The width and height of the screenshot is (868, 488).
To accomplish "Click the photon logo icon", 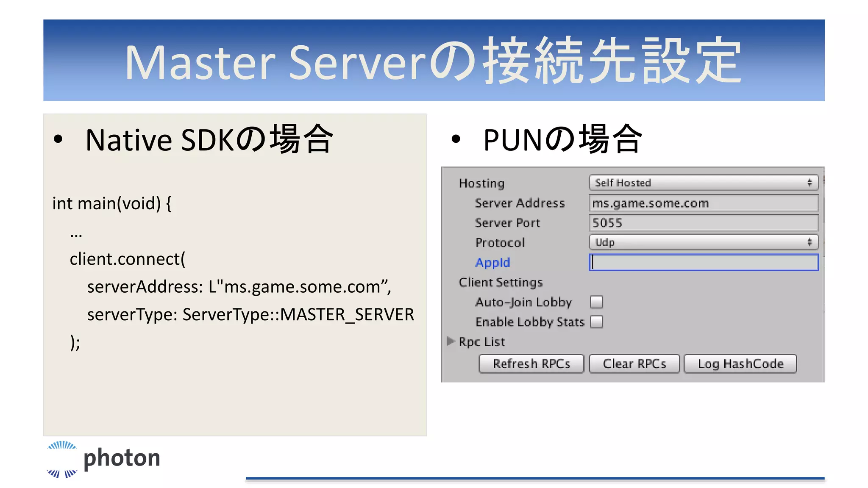I will pyautogui.click(x=62, y=459).
